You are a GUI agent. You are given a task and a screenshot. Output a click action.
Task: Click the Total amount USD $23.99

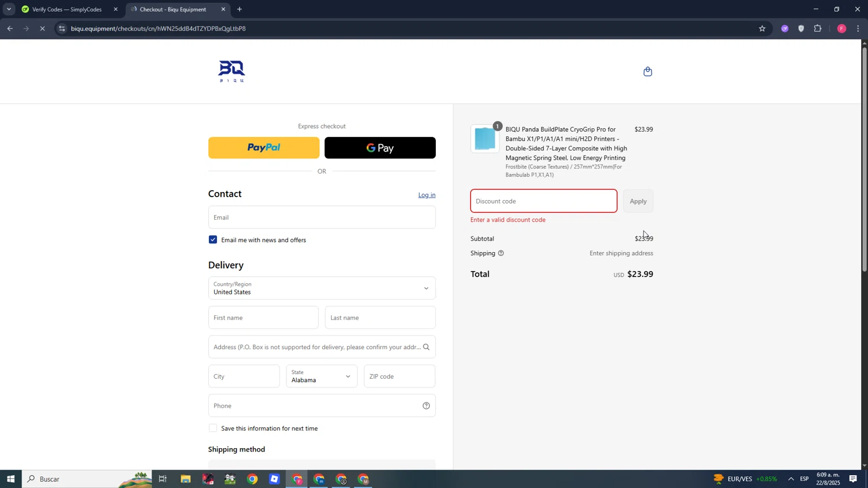pos(633,275)
